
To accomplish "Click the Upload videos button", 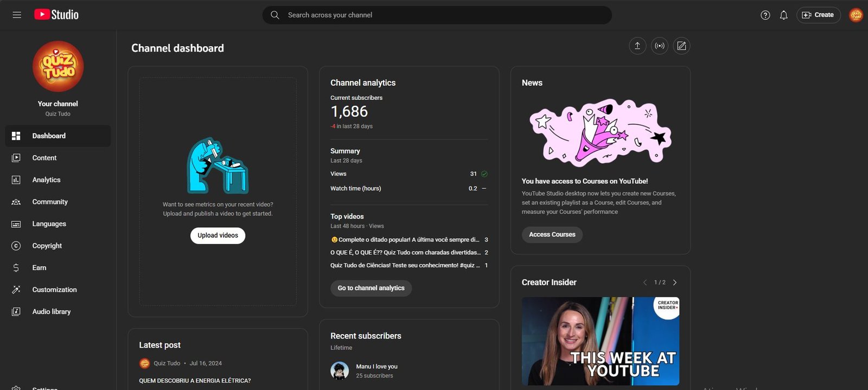I will pos(218,235).
